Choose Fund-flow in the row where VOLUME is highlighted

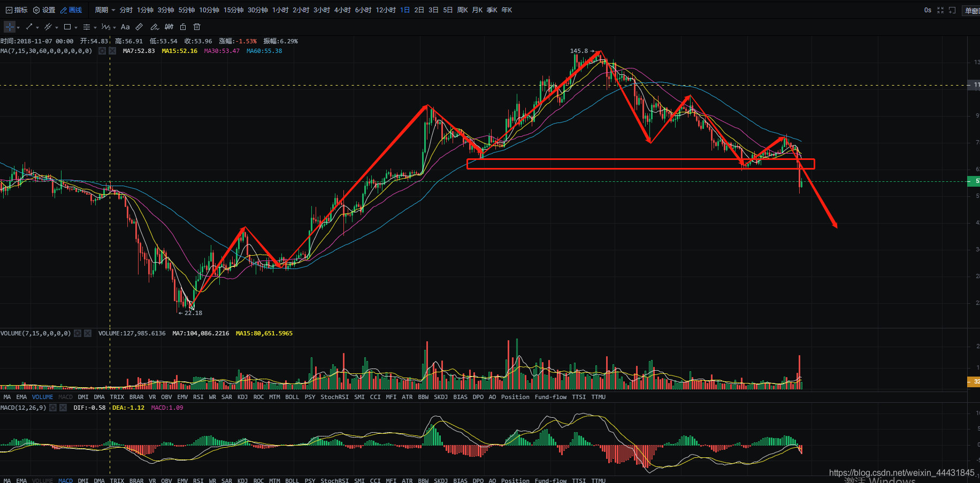point(550,397)
